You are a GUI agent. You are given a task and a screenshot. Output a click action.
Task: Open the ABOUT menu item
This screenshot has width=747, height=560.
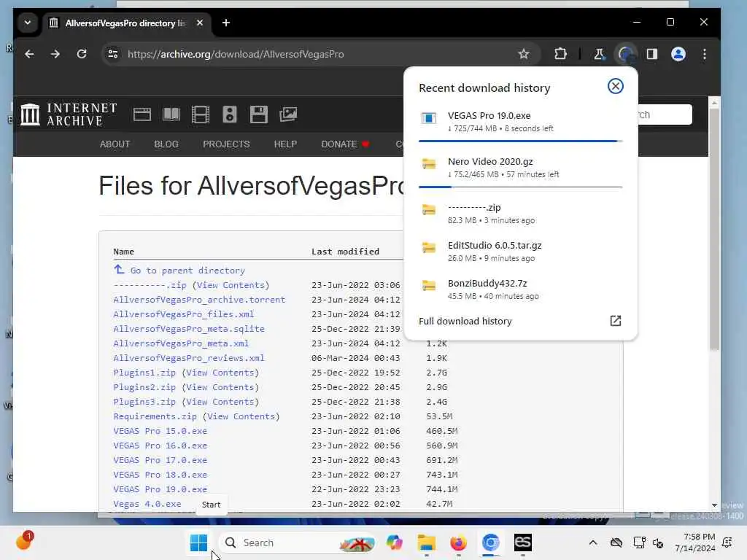tap(115, 144)
